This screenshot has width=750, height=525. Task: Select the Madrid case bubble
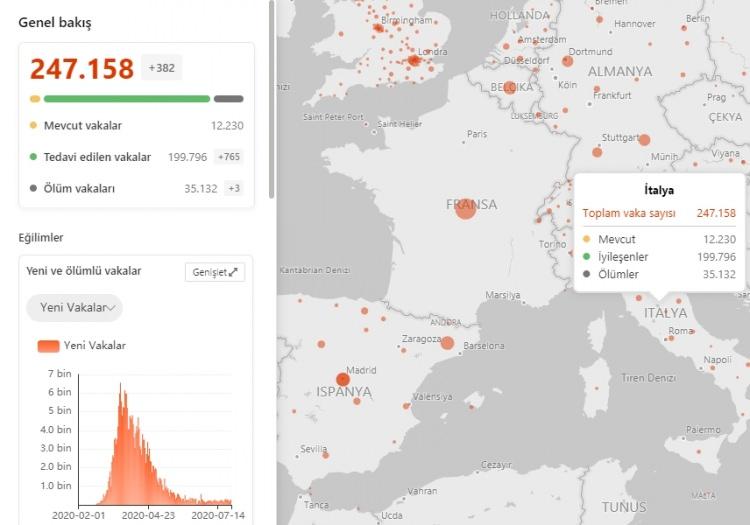click(342, 380)
